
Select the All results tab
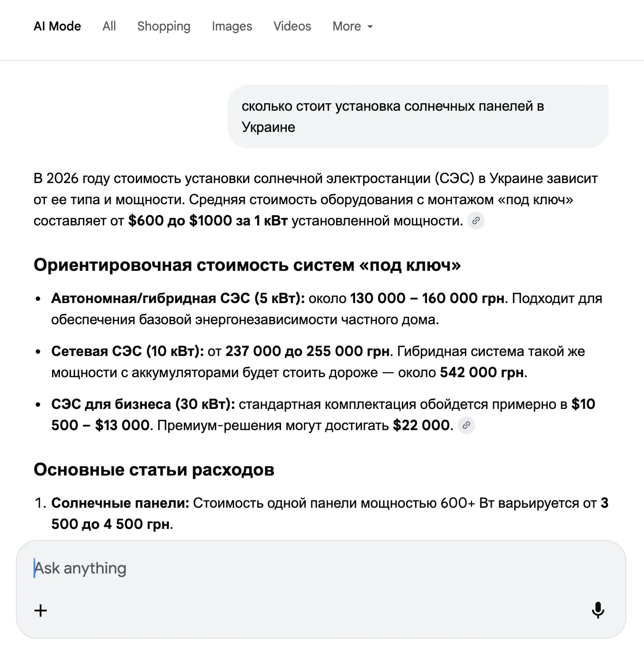109,26
